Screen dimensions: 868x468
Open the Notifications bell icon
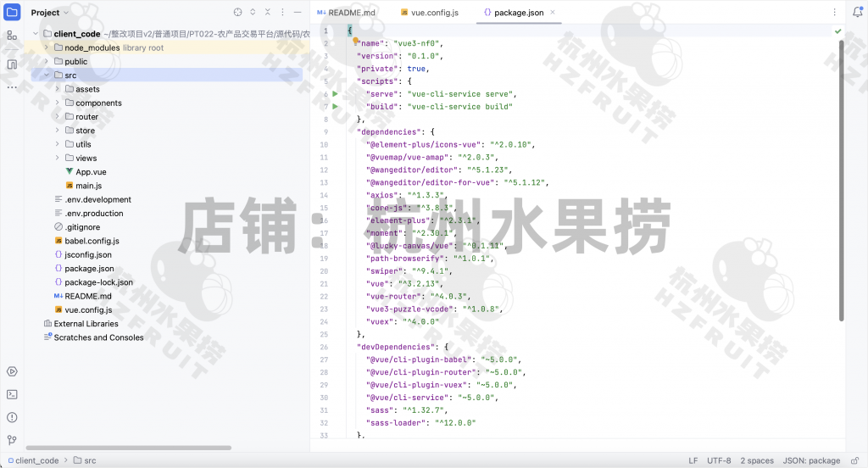point(857,12)
